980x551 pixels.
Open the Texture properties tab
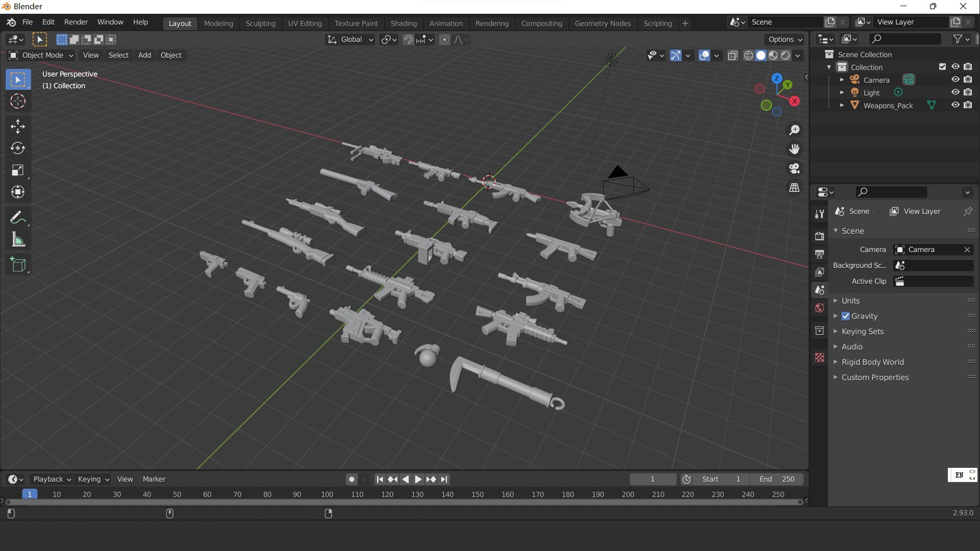coord(819,358)
